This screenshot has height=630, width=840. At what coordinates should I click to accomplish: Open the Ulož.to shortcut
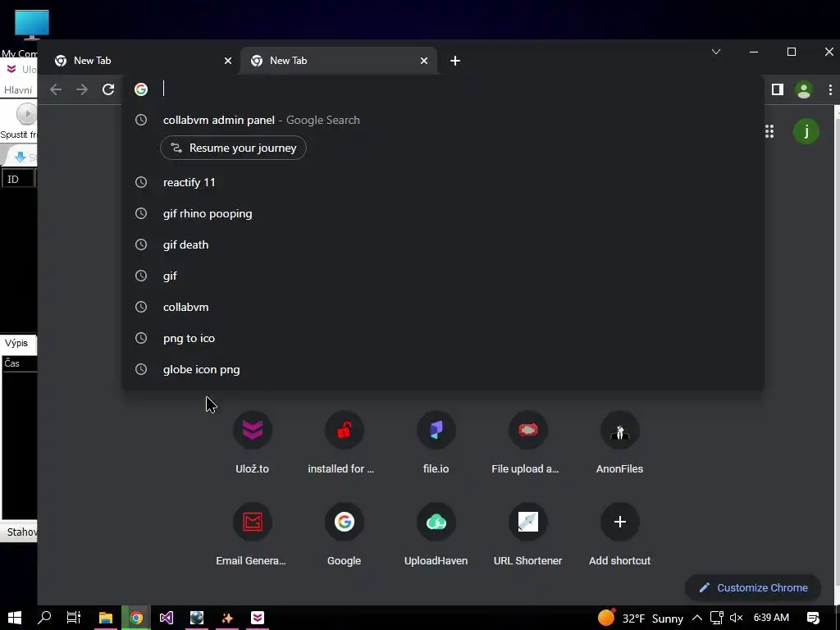(x=253, y=442)
